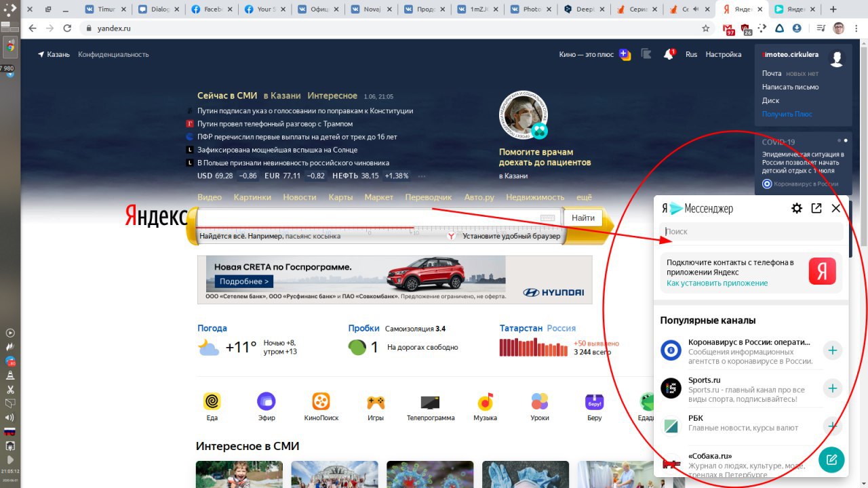The width and height of the screenshot is (868, 488).
Task: Open the Телепрограмма service icon
Action: (431, 402)
